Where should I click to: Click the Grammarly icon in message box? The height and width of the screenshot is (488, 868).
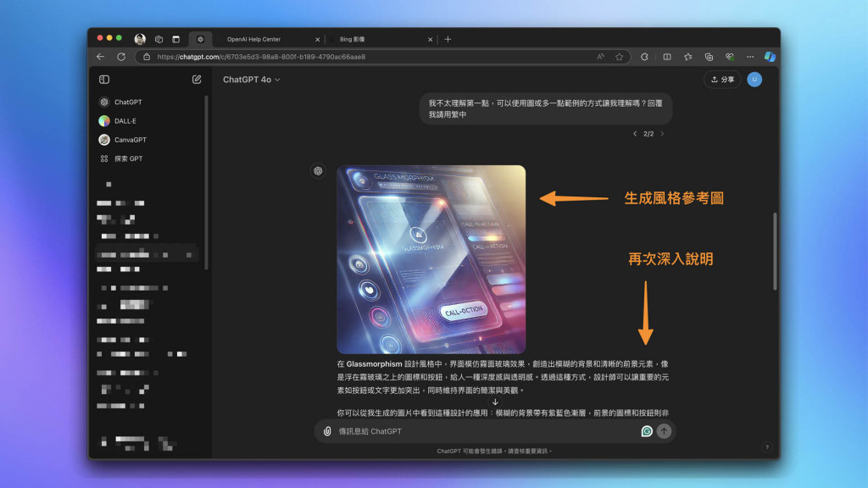coord(647,431)
